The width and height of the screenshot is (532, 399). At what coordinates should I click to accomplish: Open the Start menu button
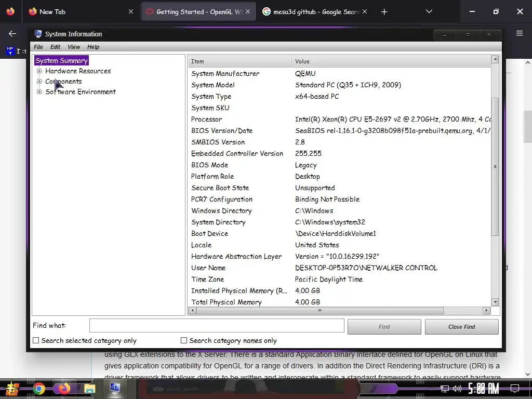tap(12, 389)
